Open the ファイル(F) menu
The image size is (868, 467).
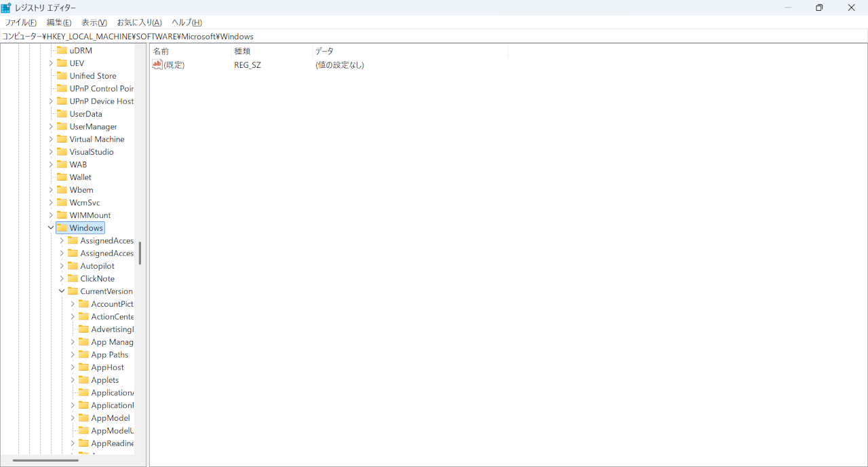coord(21,22)
